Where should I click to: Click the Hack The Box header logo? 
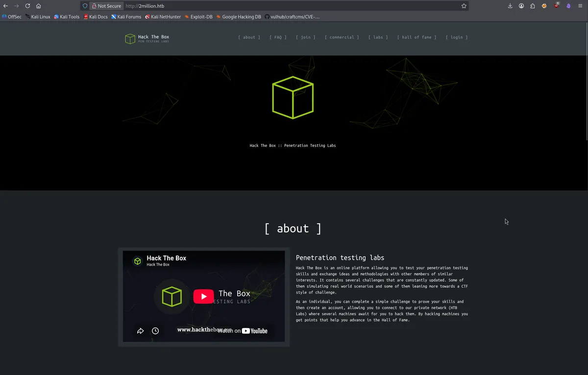coord(147,39)
